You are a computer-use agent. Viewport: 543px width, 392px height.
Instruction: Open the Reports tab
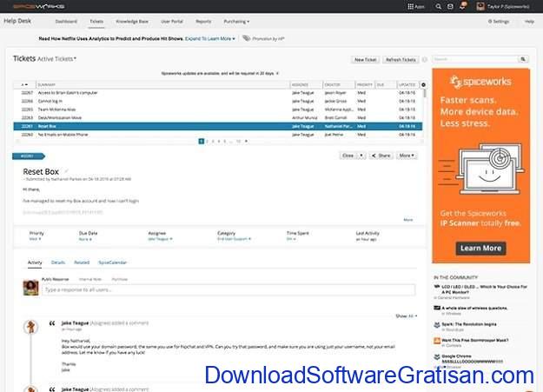coord(203,22)
